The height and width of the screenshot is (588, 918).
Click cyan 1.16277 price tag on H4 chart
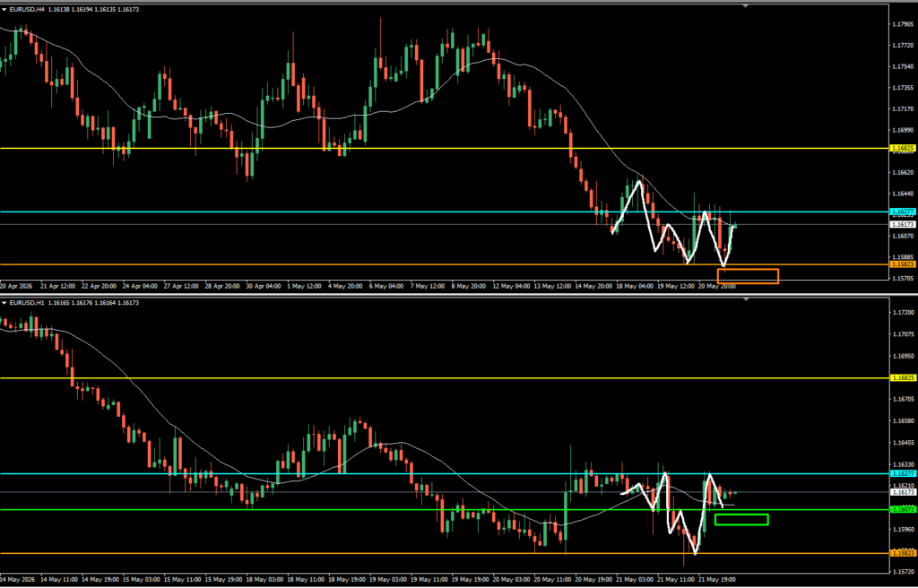pos(902,212)
